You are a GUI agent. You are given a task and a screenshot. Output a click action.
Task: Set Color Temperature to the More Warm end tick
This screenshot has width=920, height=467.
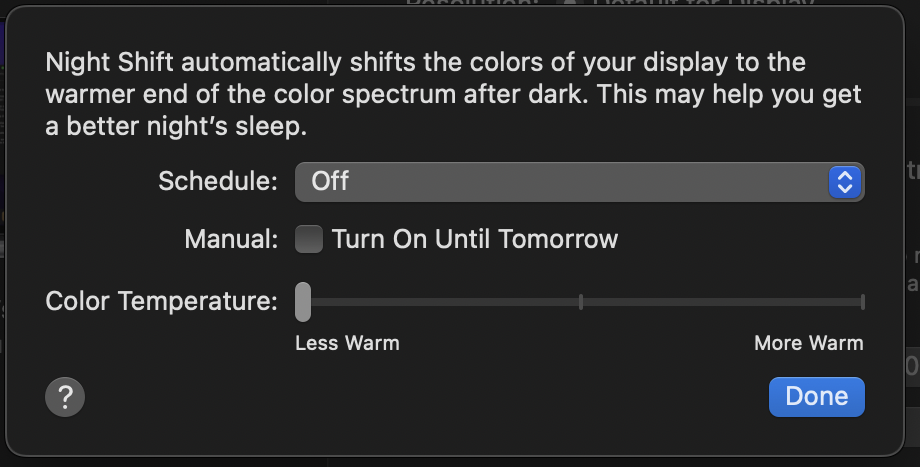coord(862,302)
